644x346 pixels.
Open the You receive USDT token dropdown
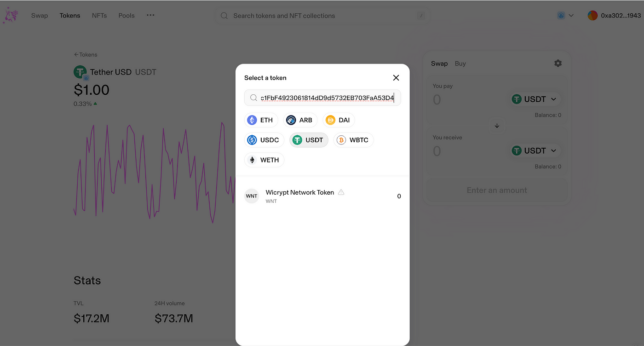click(536, 150)
